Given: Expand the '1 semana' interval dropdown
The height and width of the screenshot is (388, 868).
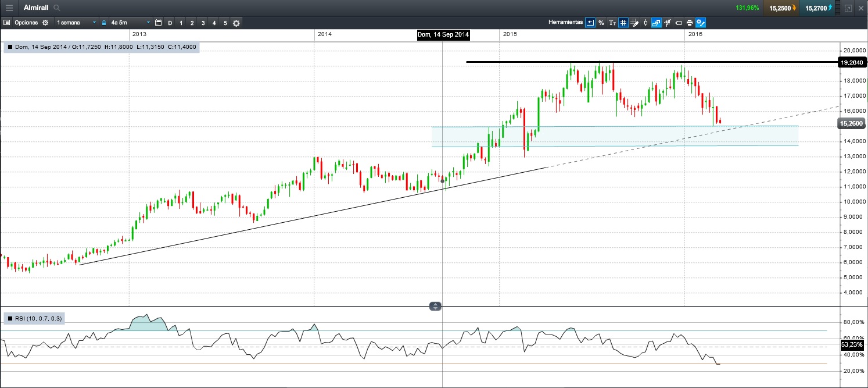Looking at the screenshot, I should 76,23.
